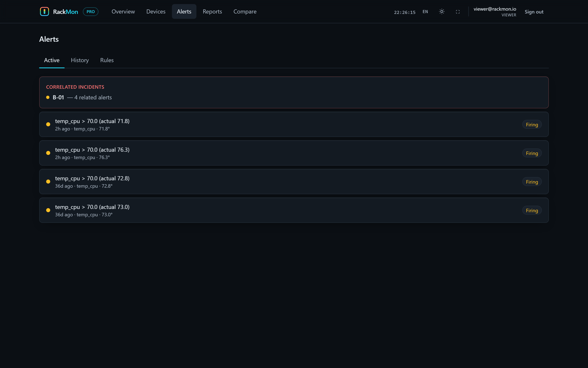Click the '36d ago · temp_cpu · 72.8°' detail line
The height and width of the screenshot is (368, 588).
click(84, 186)
